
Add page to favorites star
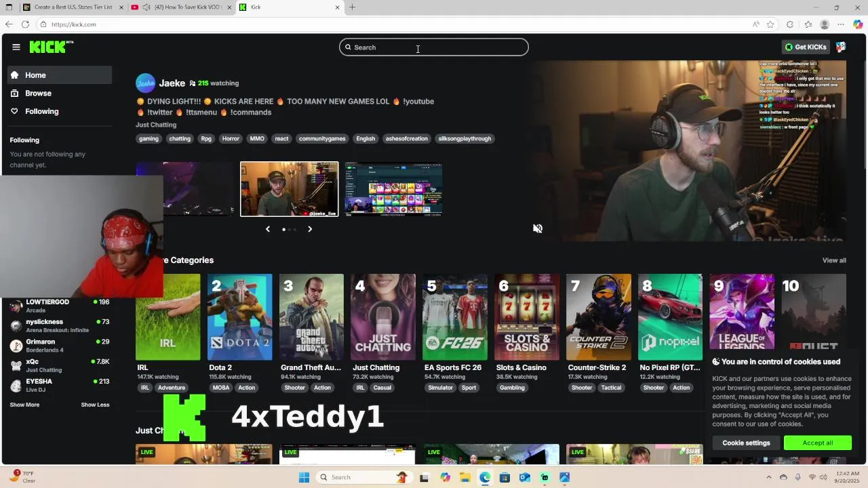point(770,24)
